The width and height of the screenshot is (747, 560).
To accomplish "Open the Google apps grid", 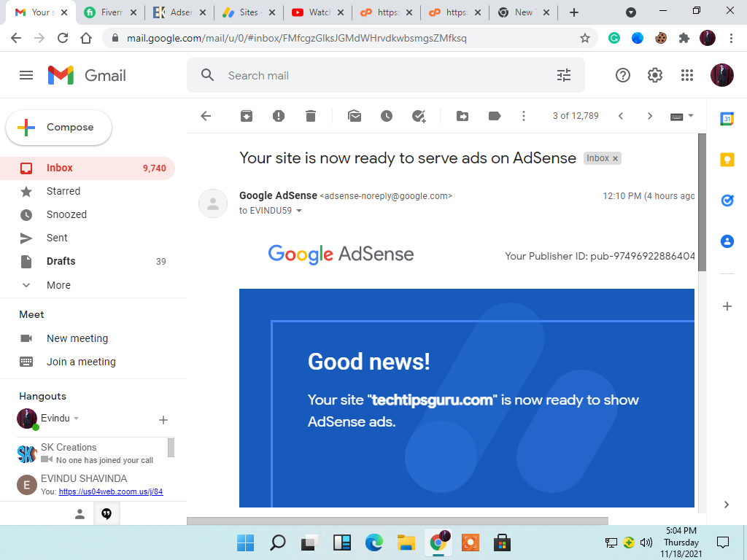I will (687, 75).
